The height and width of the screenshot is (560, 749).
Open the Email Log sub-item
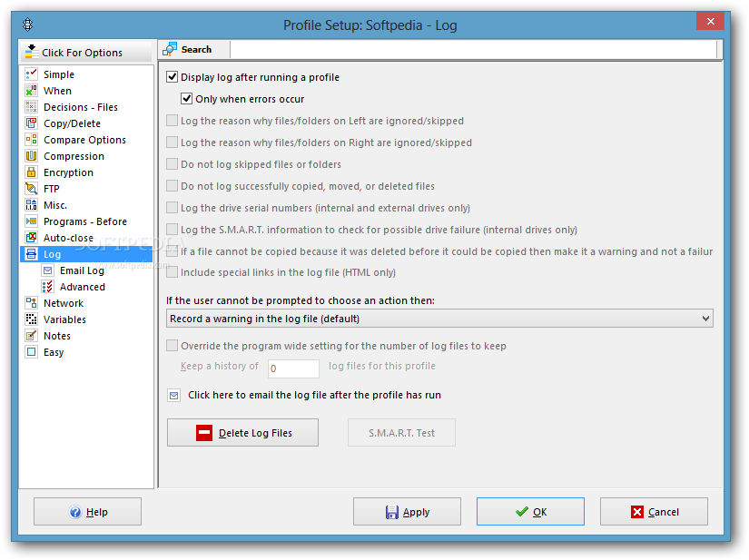click(82, 270)
